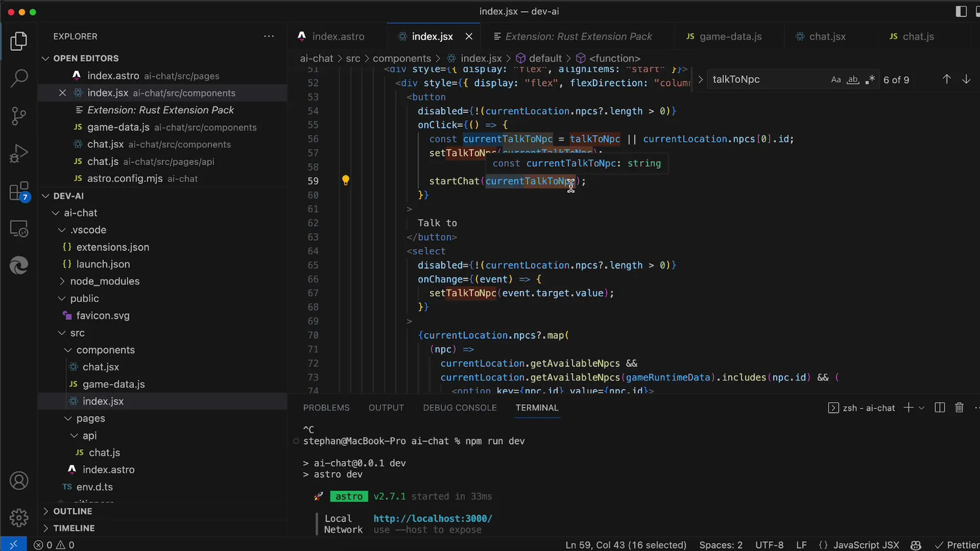Open the http://localhost:3000/ link in terminal
The image size is (980, 551).
coord(433,518)
